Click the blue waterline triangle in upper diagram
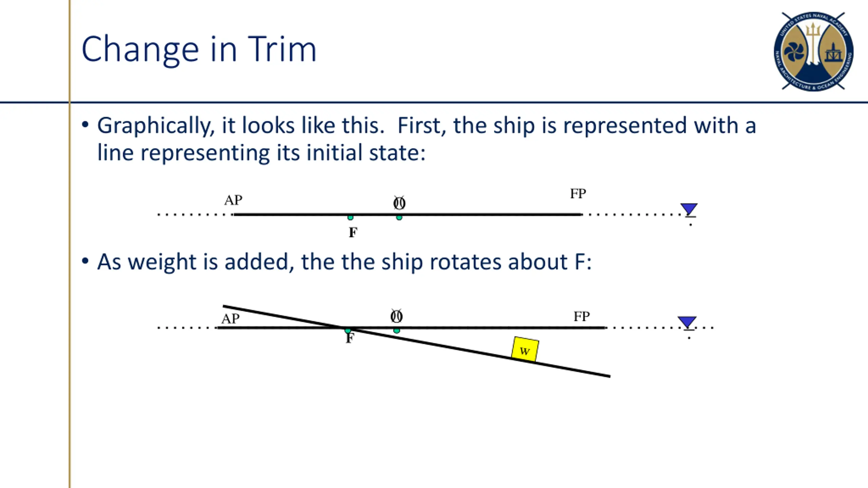Viewport: 868px width, 488px height. [x=689, y=209]
